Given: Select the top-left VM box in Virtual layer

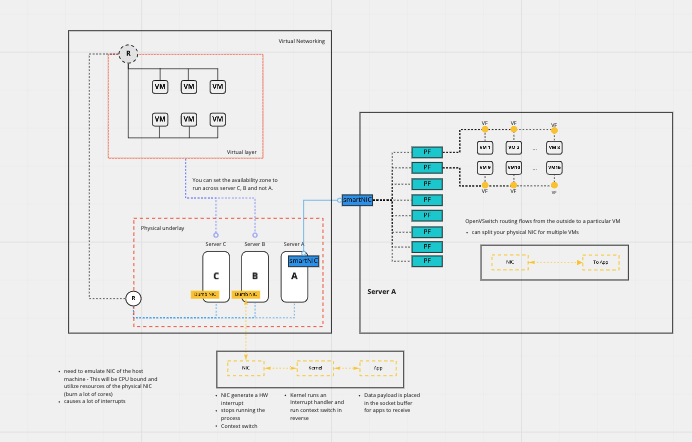Looking at the screenshot, I should point(160,87).
